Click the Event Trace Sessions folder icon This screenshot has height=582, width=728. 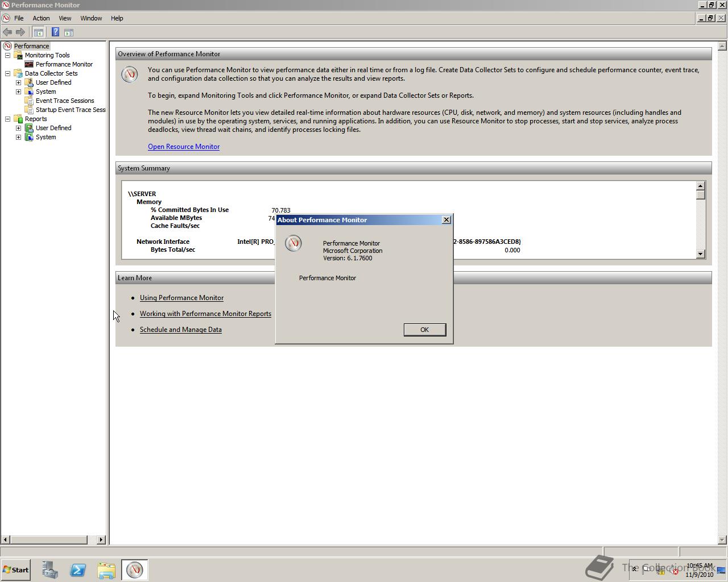(29, 101)
